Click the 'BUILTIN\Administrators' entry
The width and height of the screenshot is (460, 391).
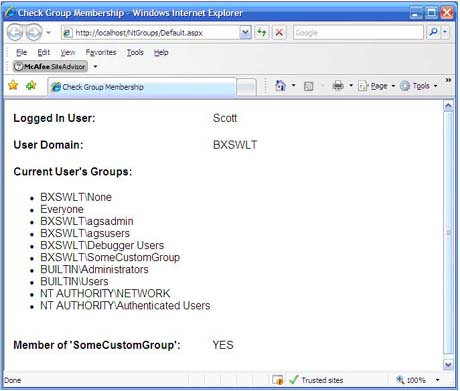pyautogui.click(x=94, y=269)
